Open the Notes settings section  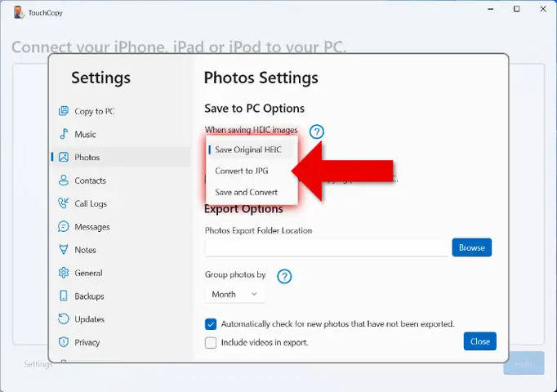tap(121, 250)
